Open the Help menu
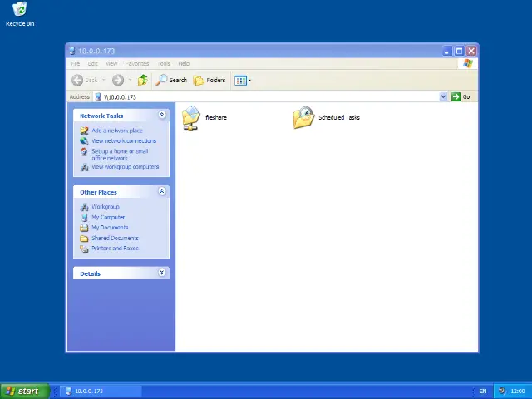 184,64
